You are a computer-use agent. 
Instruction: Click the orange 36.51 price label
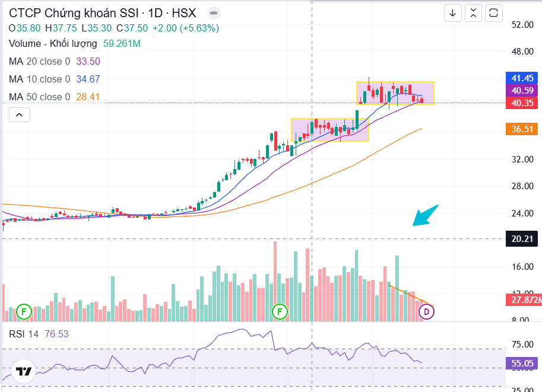[523, 129]
